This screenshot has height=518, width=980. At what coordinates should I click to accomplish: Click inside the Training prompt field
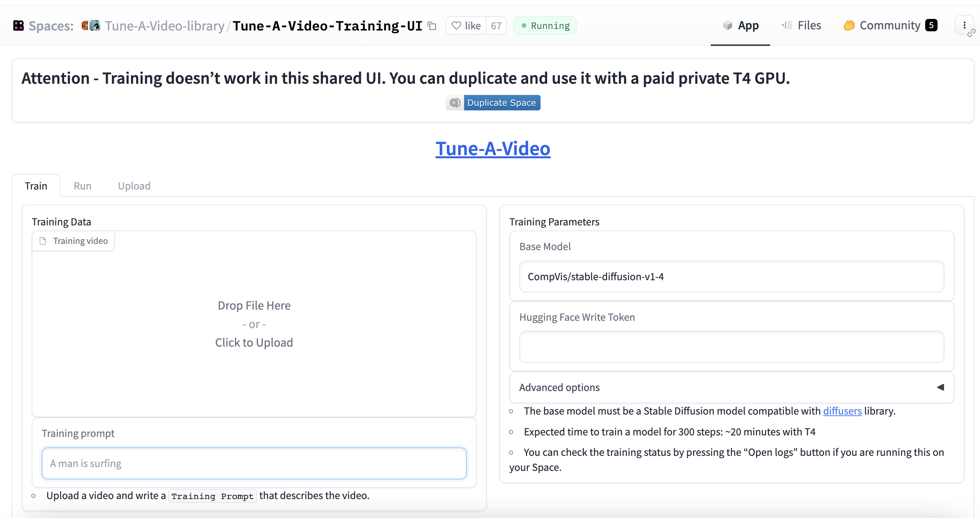(254, 463)
